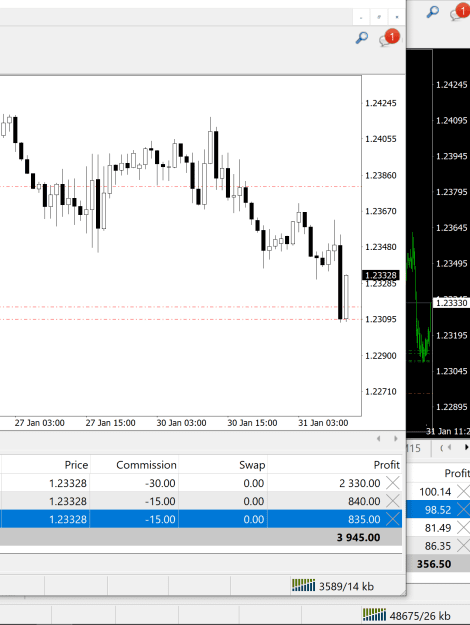This screenshot has width=470, height=625.
Task: Click the 31 Jan 03:00 time label
Action: pyautogui.click(x=323, y=423)
